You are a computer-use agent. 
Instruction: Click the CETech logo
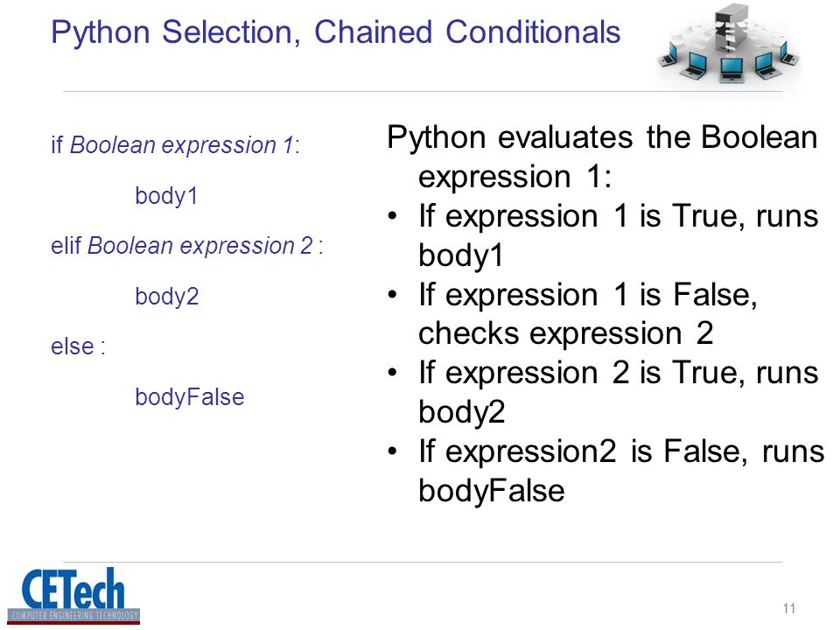(73, 595)
